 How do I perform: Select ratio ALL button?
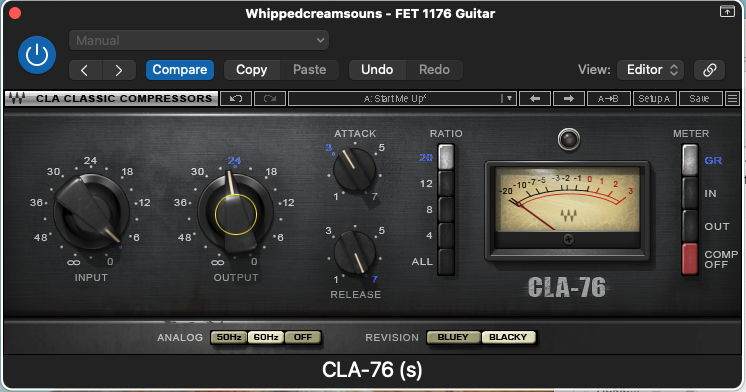click(446, 262)
